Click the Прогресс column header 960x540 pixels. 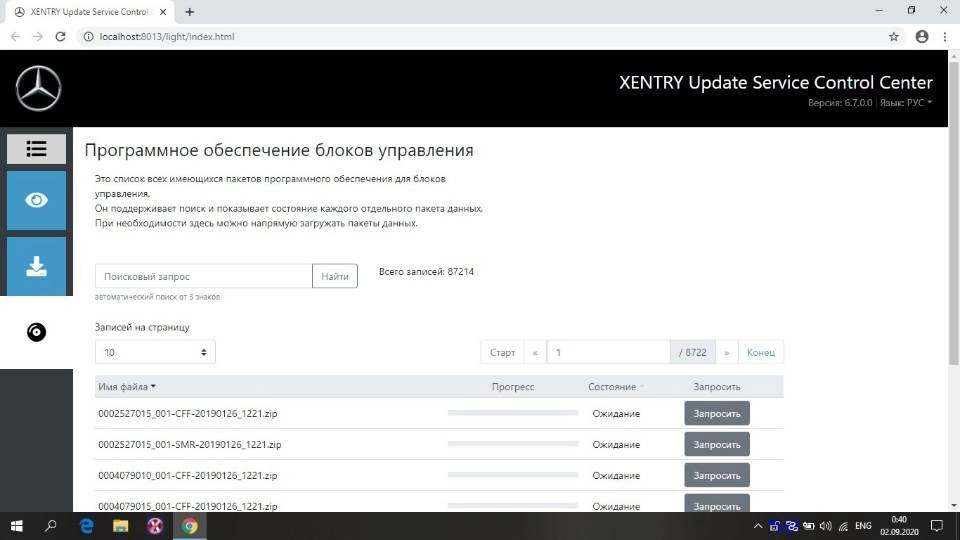tap(513, 387)
